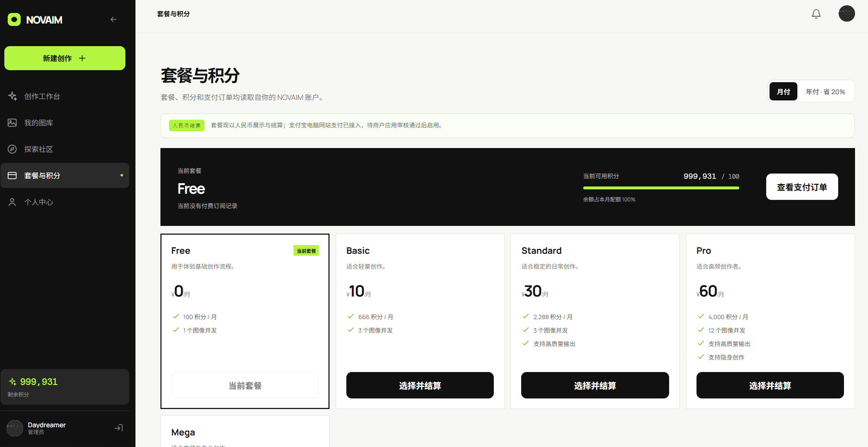Click the sparkle icon next to 999,931

click(x=12, y=382)
